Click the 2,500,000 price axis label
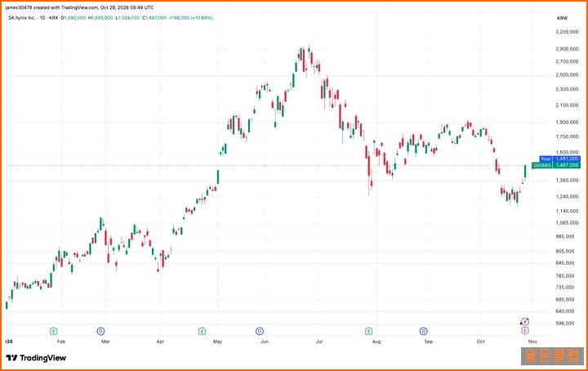This screenshot has height=371, width=588. pos(567,74)
